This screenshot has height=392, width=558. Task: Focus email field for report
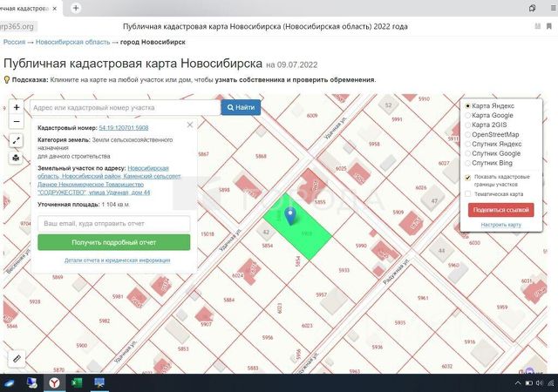point(114,223)
